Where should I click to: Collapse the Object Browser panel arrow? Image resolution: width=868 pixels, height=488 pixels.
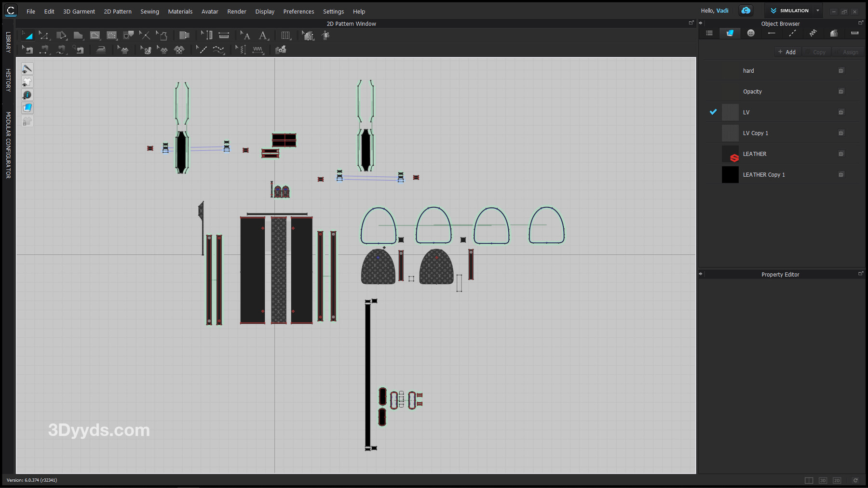tap(701, 23)
